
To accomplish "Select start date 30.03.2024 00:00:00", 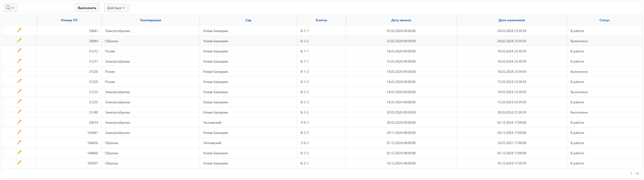I will point(401,112).
